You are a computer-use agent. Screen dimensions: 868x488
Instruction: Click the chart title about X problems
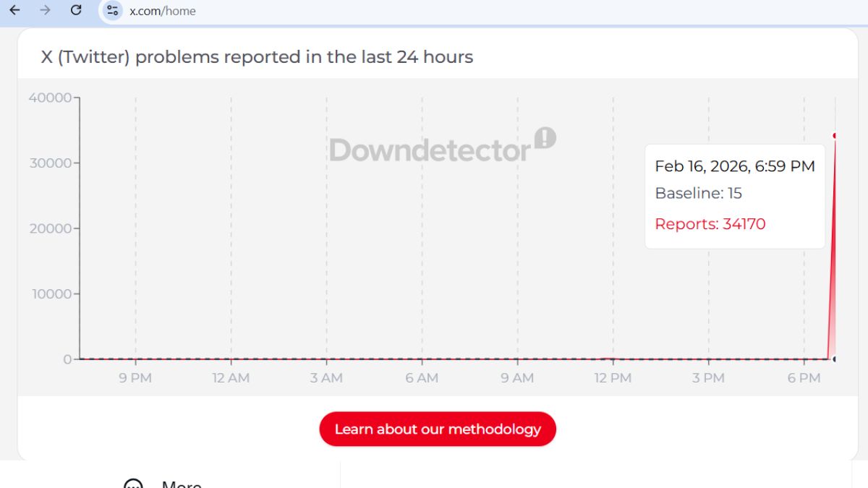(x=257, y=57)
